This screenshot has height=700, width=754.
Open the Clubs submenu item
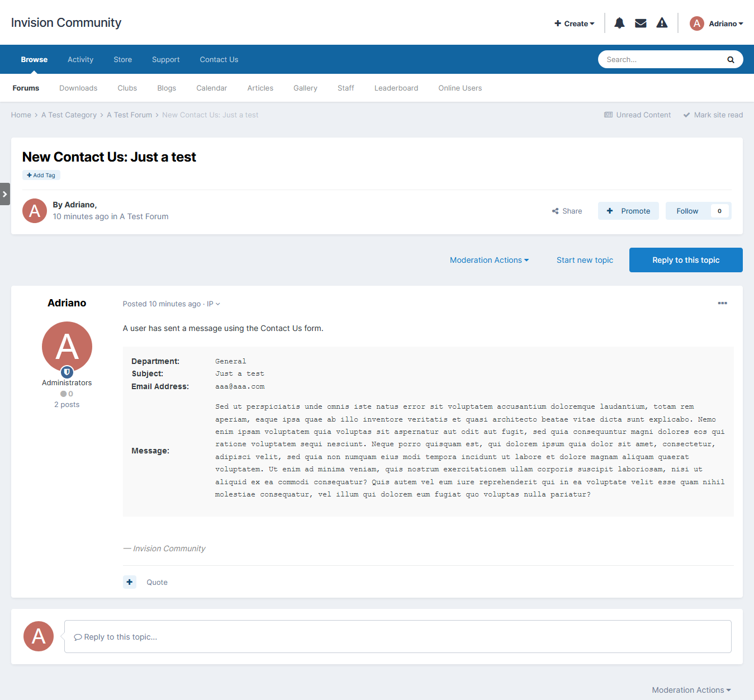(127, 88)
